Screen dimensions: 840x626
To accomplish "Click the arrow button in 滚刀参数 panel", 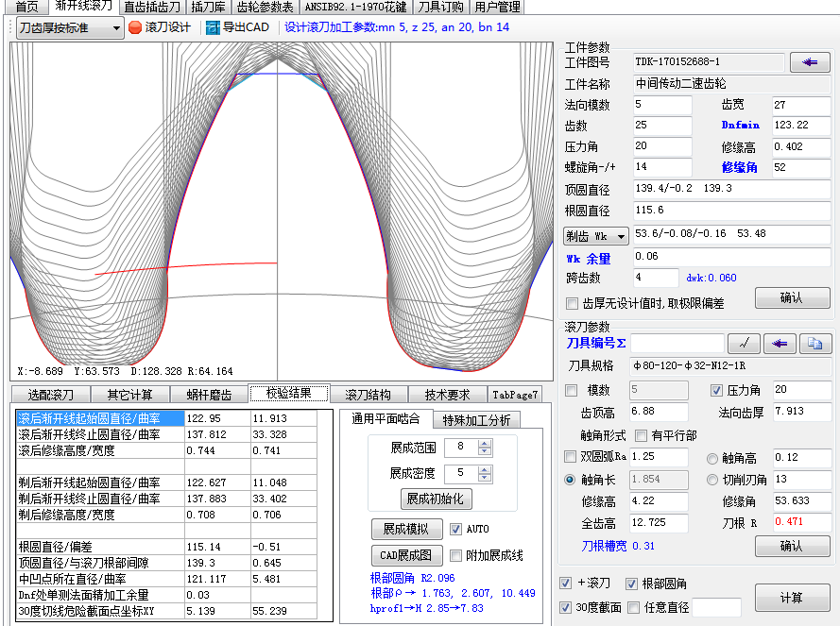I will [779, 344].
